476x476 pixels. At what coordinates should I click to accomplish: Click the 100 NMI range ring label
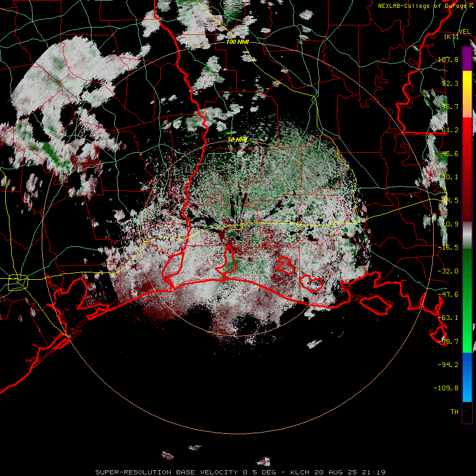pyautogui.click(x=237, y=42)
